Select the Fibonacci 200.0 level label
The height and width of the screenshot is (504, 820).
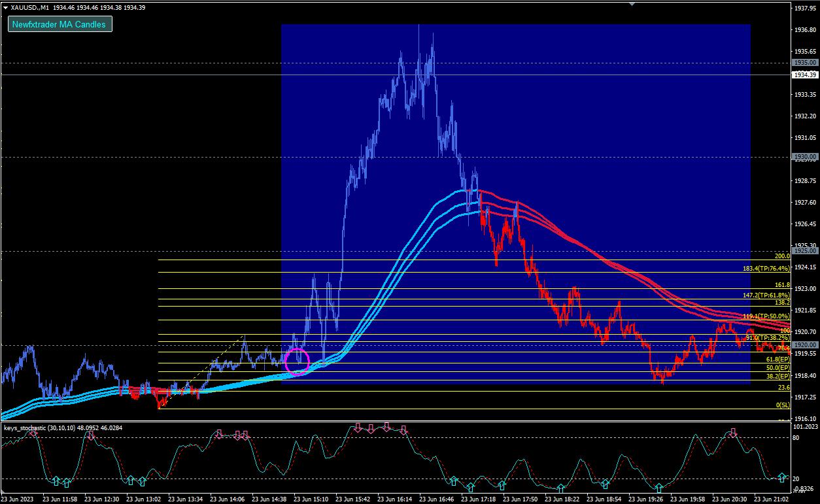782,256
